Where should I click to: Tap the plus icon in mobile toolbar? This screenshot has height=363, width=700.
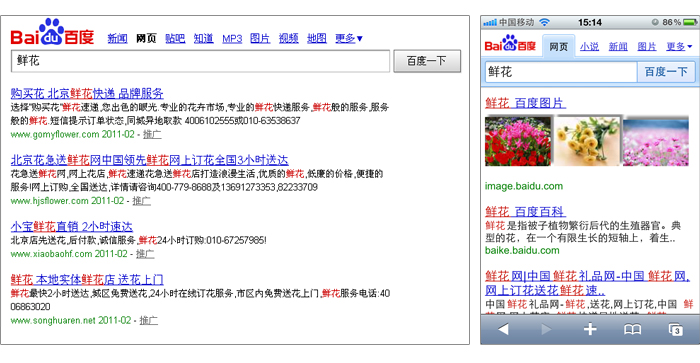pos(590,330)
